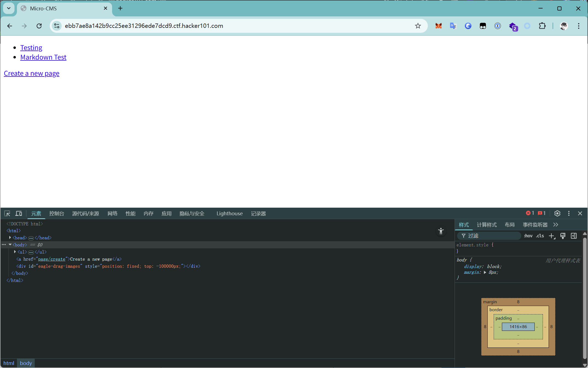The image size is (588, 368).
Task: Open DevTools customize three-dot menu
Action: pyautogui.click(x=569, y=213)
